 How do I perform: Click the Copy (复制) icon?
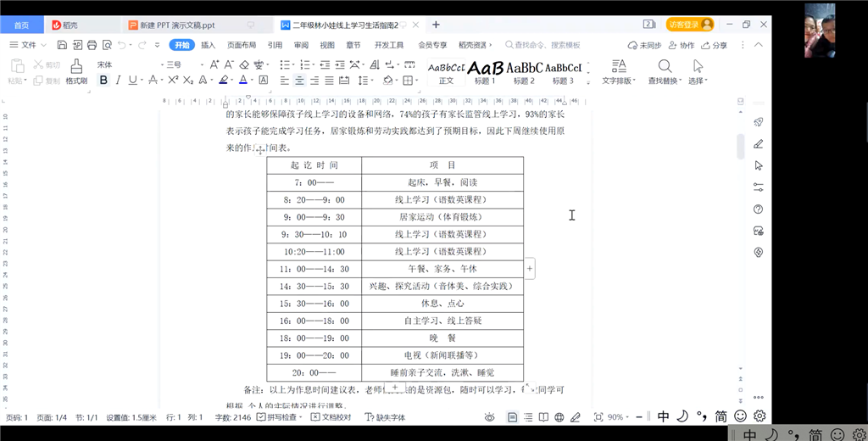[x=37, y=81]
